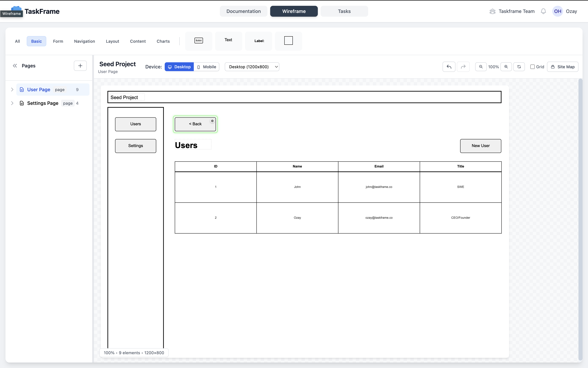Select the All component category
This screenshot has height=368, width=588.
17,41
